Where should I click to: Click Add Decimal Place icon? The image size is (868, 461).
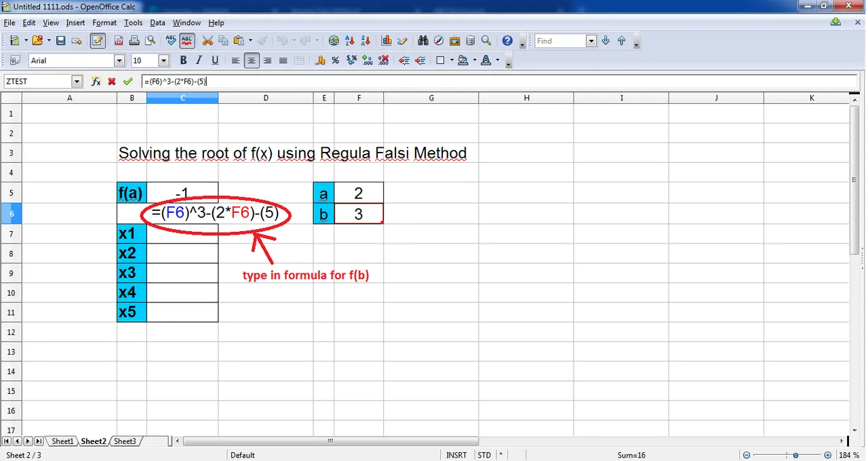pos(368,60)
